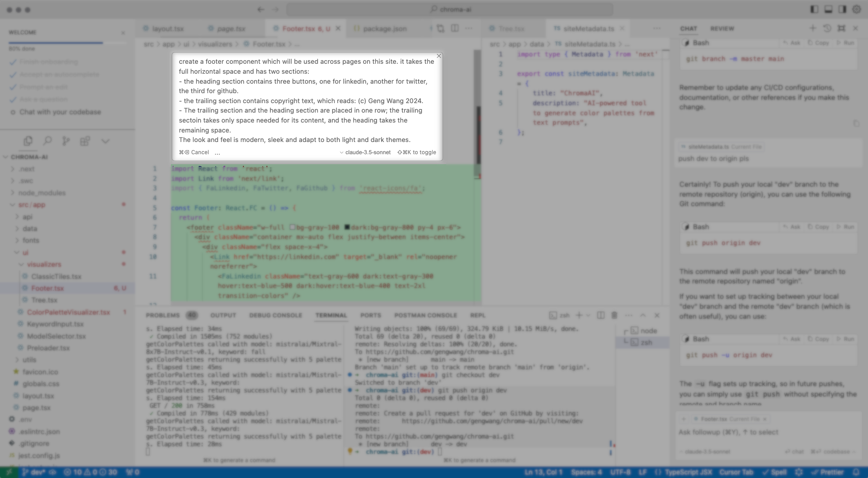
Task: Click the chroma-ai command search bar
Action: [450, 9]
